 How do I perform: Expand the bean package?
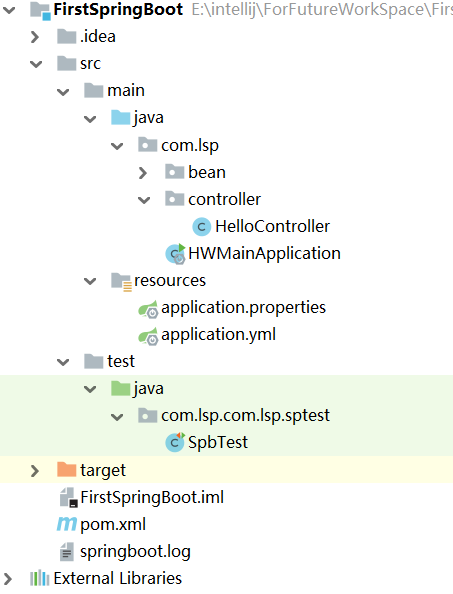[143, 173]
